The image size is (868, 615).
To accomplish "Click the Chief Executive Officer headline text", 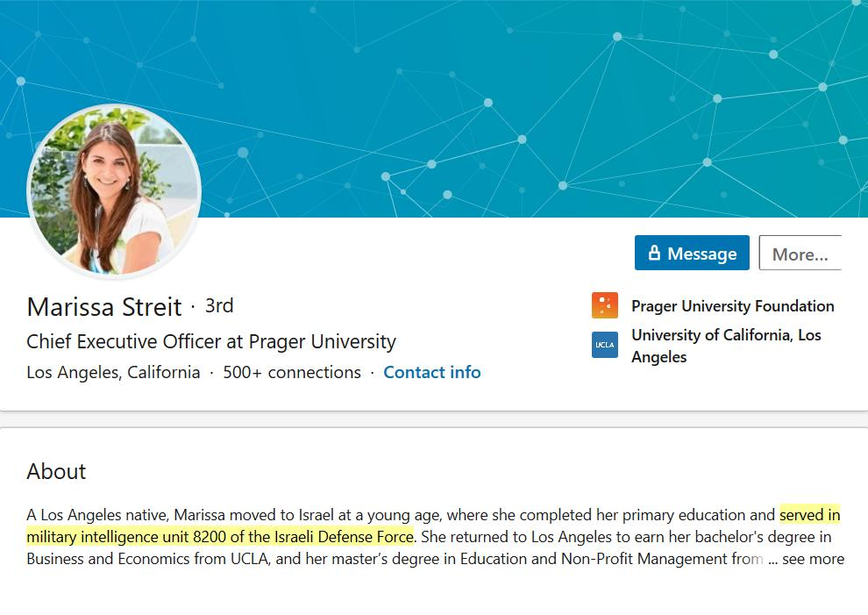I will tap(211, 341).
